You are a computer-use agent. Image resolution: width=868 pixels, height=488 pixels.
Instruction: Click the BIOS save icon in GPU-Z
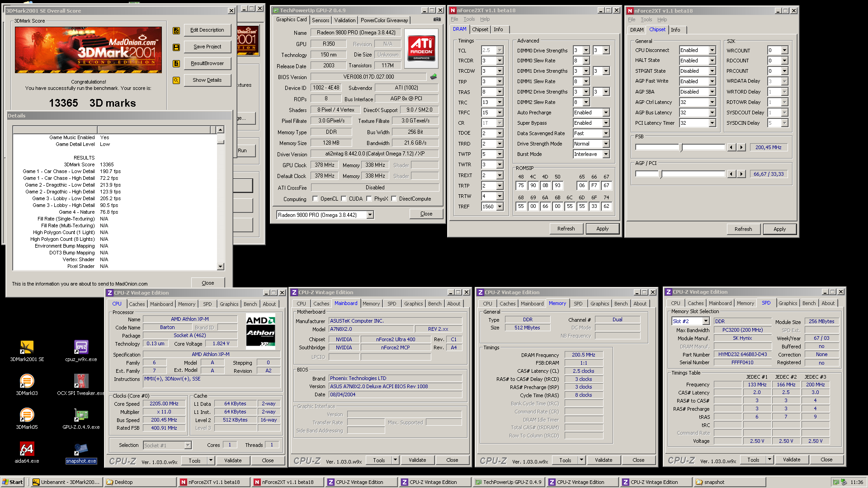coord(434,77)
